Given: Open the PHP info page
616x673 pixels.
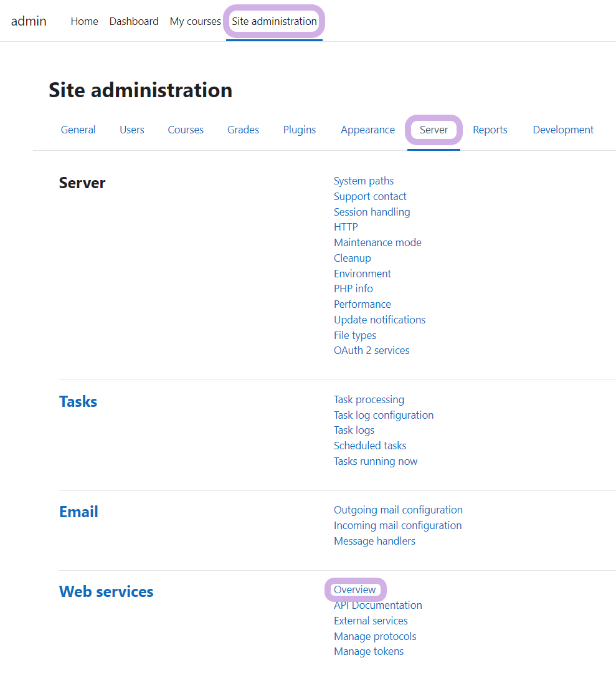Looking at the screenshot, I should point(353,289).
